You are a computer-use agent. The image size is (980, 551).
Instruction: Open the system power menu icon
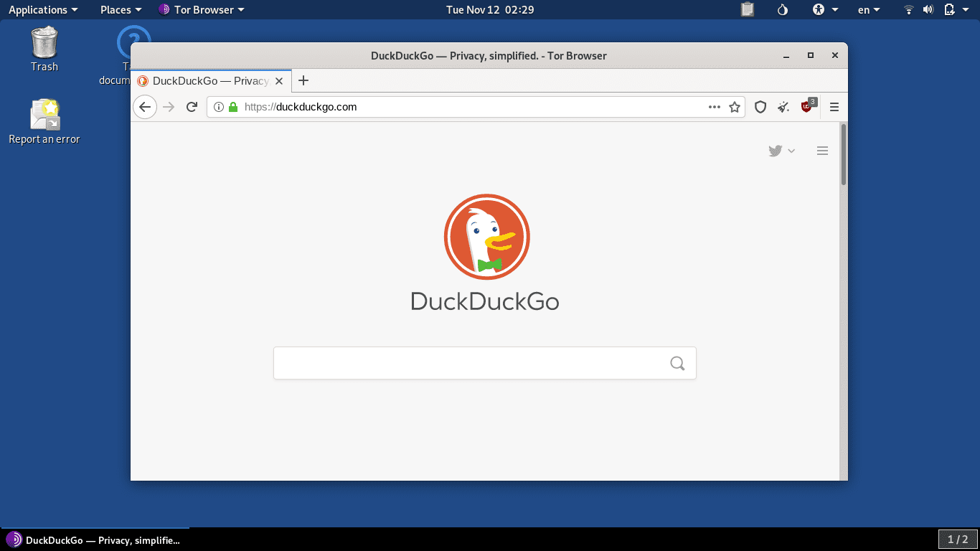coord(955,9)
